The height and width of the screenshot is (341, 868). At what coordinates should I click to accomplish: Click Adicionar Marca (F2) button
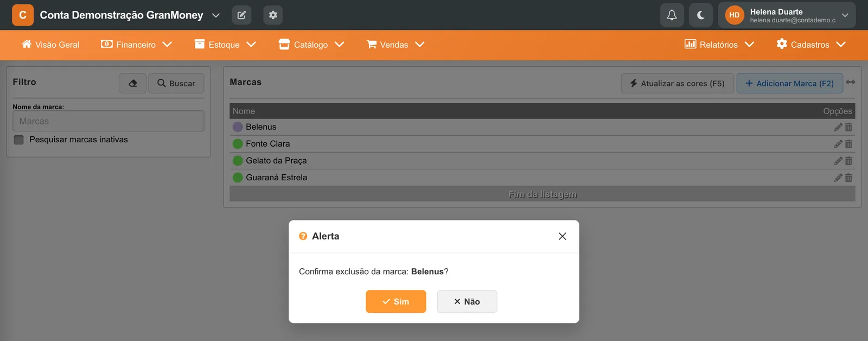790,83
